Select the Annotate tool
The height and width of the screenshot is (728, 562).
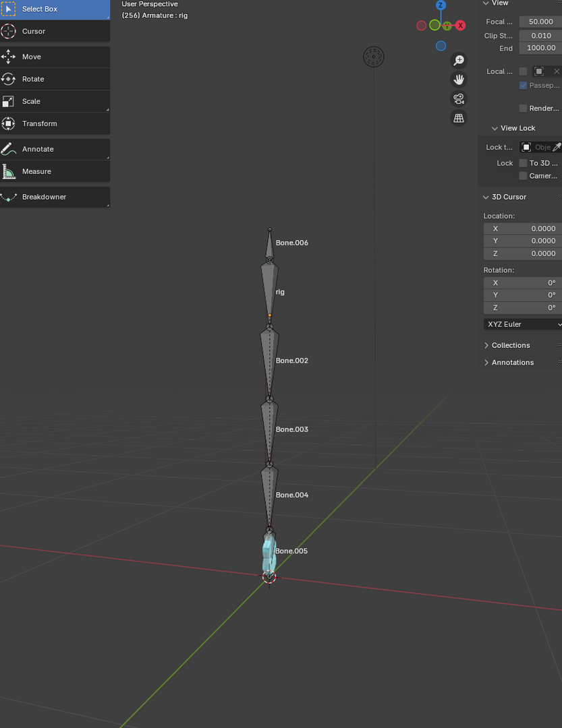point(55,149)
